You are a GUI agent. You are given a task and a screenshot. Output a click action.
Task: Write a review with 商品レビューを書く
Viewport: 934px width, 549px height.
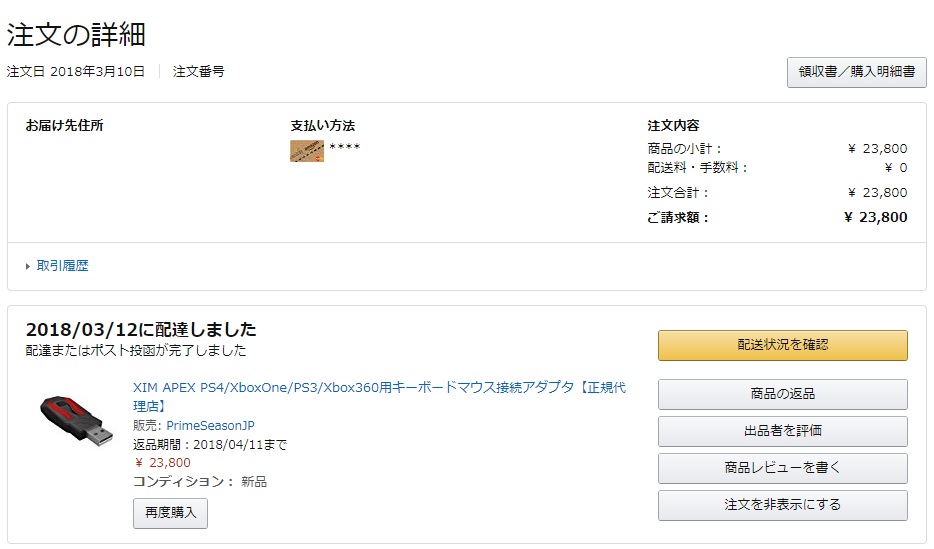pyautogui.click(x=783, y=467)
